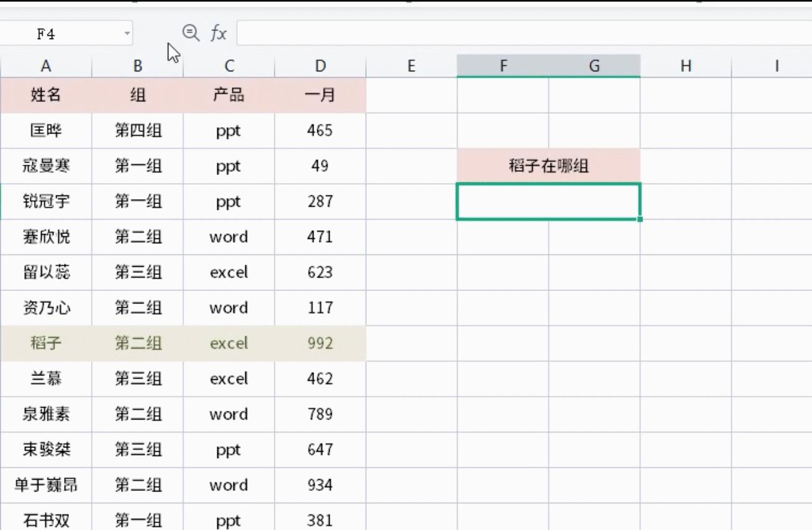Viewport: 812px width, 530px height.
Task: Select column I header
Action: [x=777, y=65]
